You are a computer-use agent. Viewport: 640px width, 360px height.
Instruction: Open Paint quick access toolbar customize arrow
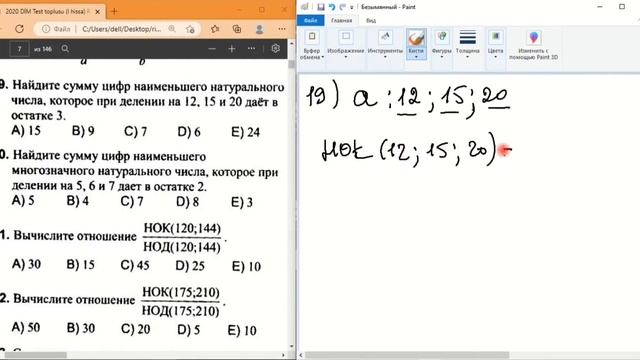point(351,7)
